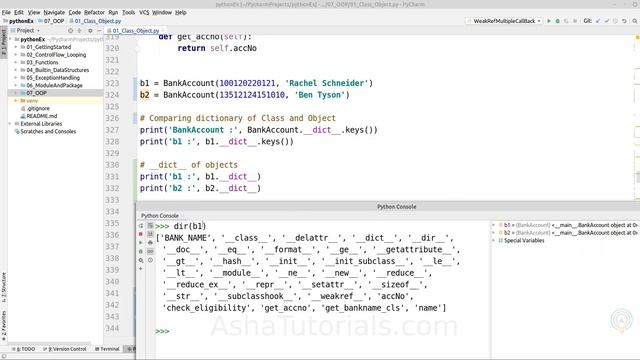Screen dimensions: 640x360
Task: Open Git history clock icon
Action: point(616,21)
